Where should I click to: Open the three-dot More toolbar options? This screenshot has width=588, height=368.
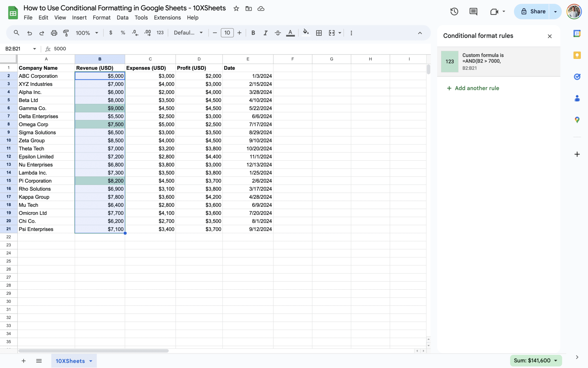point(351,33)
